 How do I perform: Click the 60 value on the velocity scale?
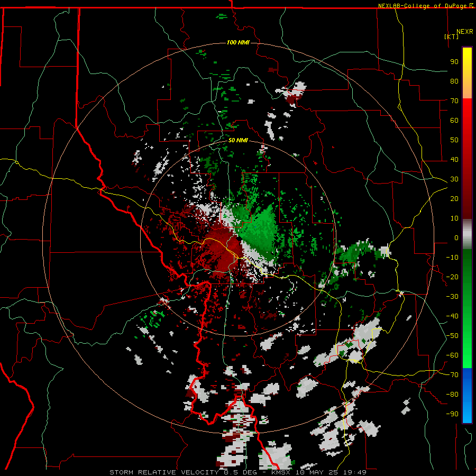click(454, 121)
